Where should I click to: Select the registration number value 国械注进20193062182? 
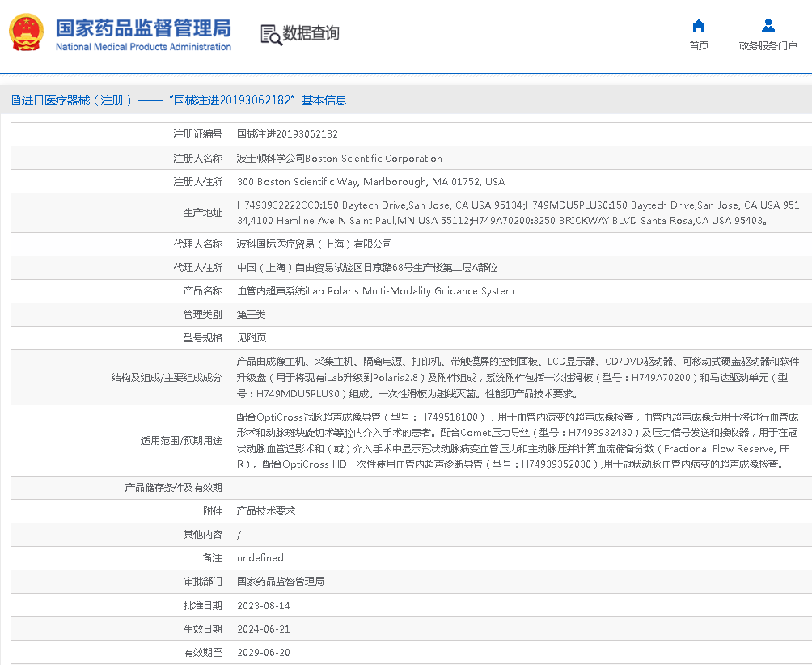tap(287, 134)
